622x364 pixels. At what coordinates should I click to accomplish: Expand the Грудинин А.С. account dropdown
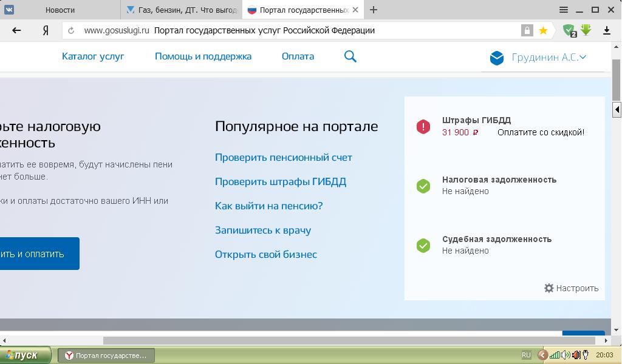(548, 58)
